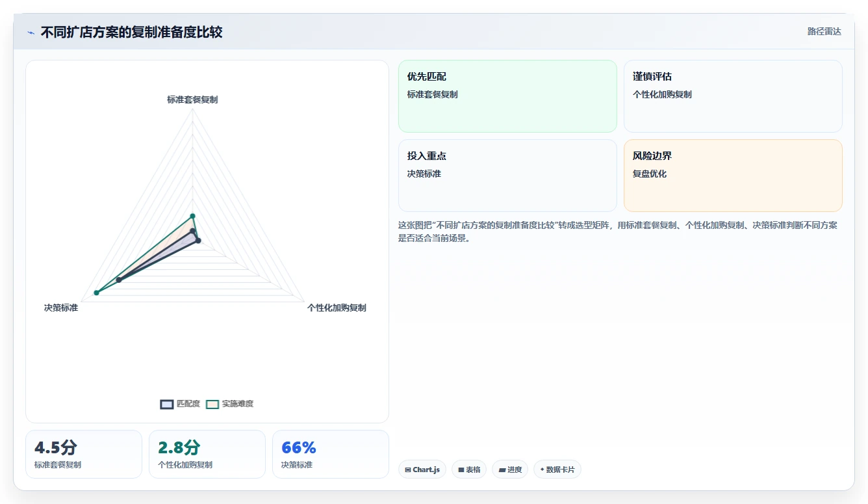Click the 决策标准 radar axis label
Screen dimensions: 868x504
pos(61,308)
